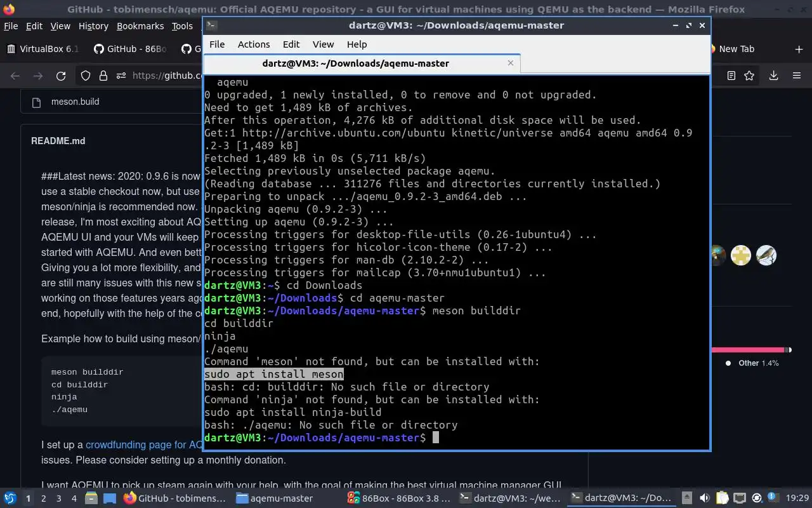Bookmark this page with star icon
The height and width of the screenshot is (508, 812).
point(749,76)
